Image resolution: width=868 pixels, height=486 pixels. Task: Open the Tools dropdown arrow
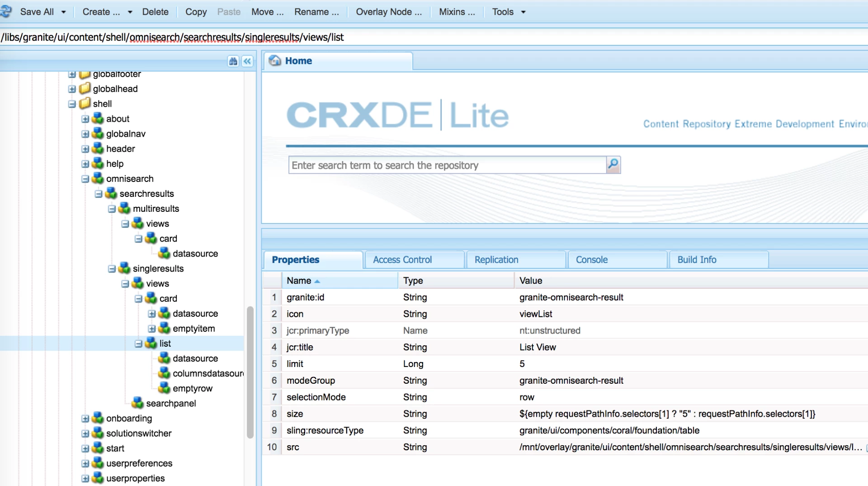(524, 12)
